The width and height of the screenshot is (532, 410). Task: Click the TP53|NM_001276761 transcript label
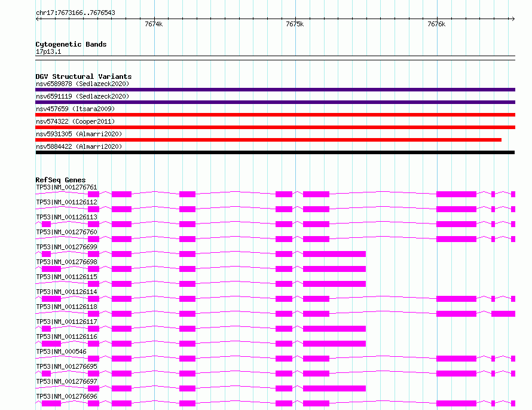pyautogui.click(x=66, y=187)
